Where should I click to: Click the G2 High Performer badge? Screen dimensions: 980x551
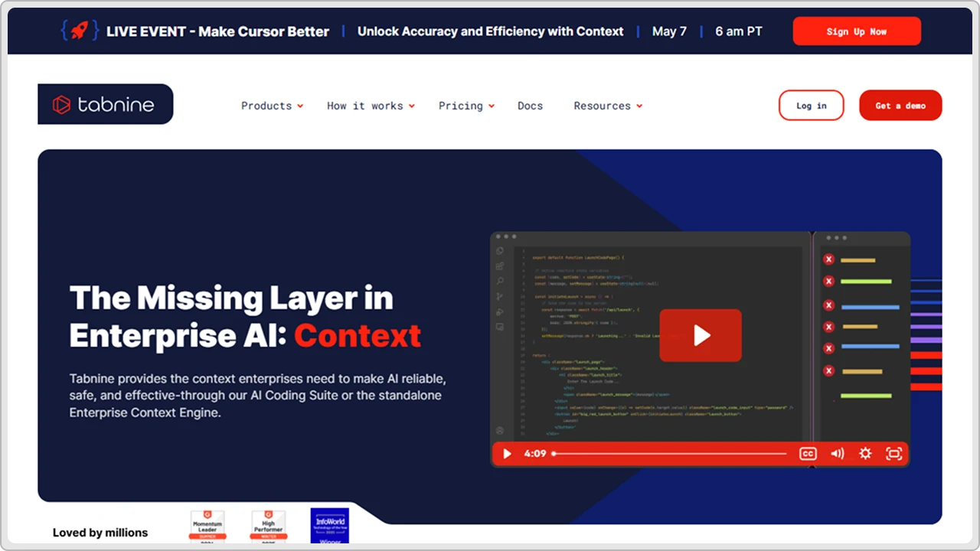point(268,527)
